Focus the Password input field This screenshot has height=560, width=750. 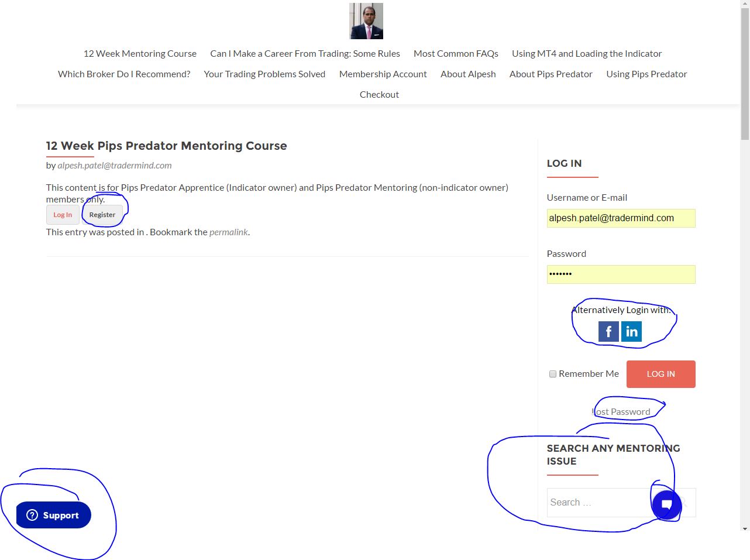coord(621,274)
